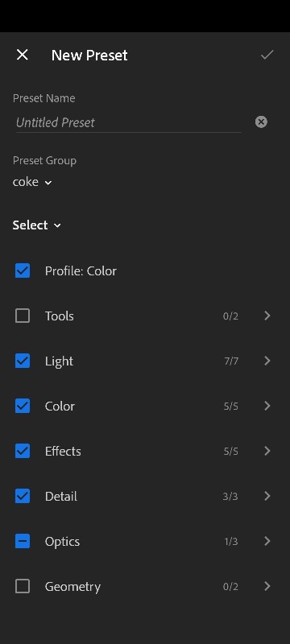Expand the Select dropdown menu
The image size is (290, 644).
(x=36, y=225)
